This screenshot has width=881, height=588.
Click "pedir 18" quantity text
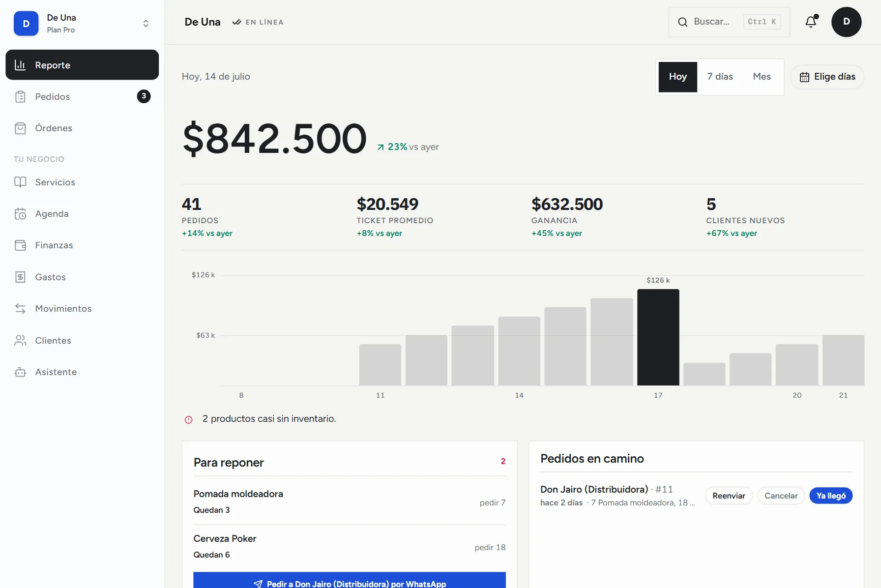(x=490, y=547)
